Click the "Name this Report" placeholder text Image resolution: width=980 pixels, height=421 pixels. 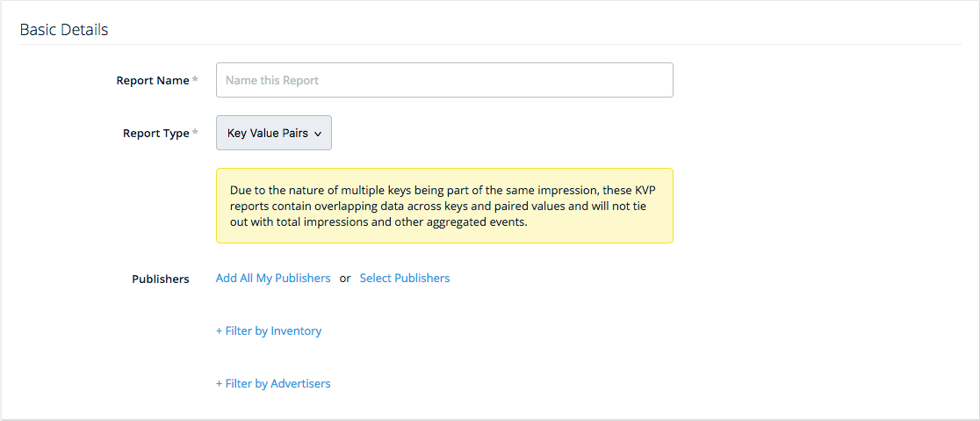[272, 80]
